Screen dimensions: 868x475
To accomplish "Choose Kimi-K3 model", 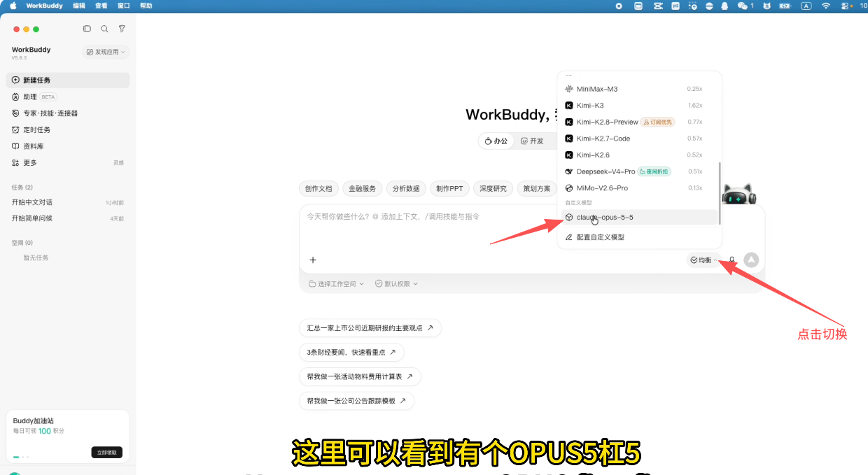I will point(640,106).
